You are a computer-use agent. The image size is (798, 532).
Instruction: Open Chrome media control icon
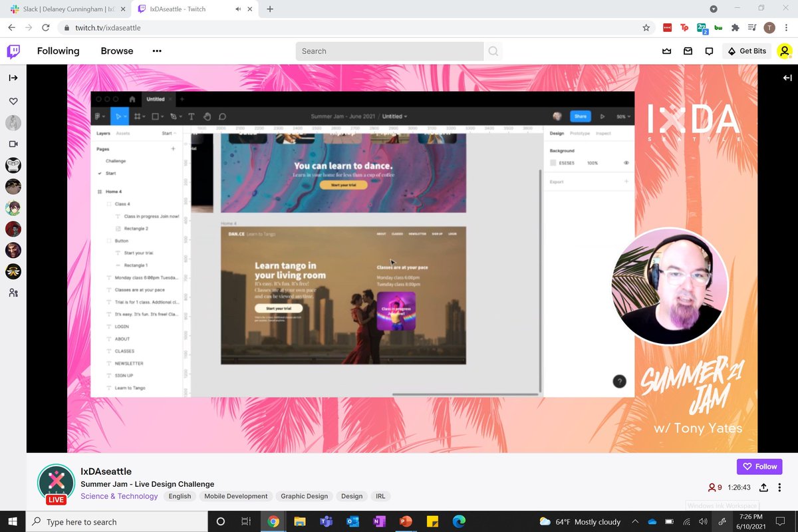(x=752, y=28)
